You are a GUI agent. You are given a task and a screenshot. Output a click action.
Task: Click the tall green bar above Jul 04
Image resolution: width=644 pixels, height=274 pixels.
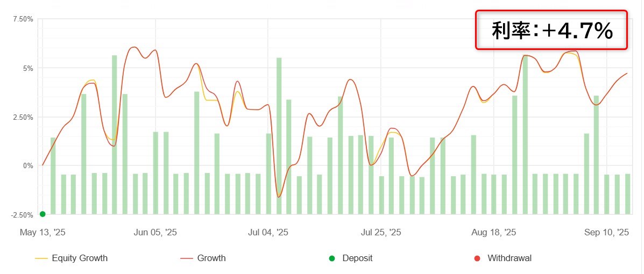point(279,134)
